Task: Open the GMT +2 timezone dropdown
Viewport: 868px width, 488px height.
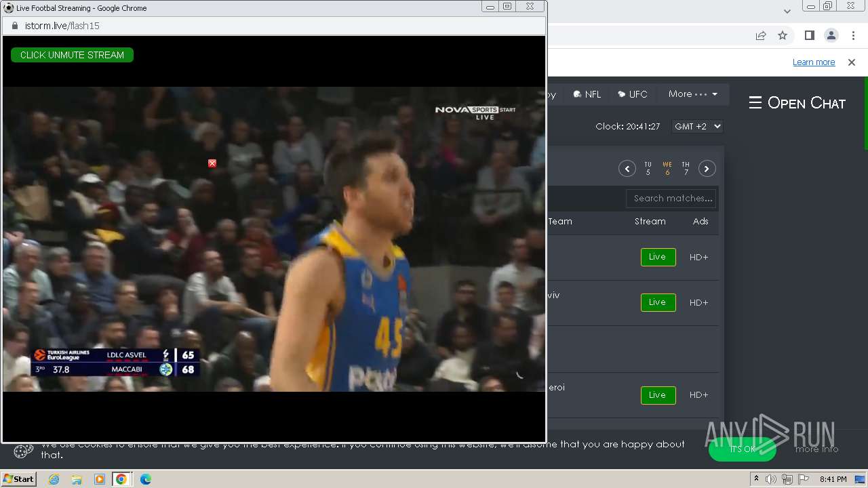Action: coord(697,127)
